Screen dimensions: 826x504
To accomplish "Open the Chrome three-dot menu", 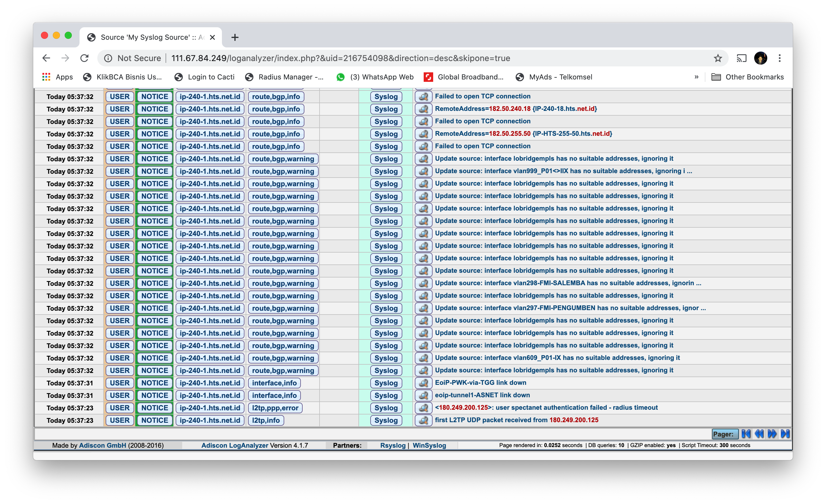I will [780, 58].
